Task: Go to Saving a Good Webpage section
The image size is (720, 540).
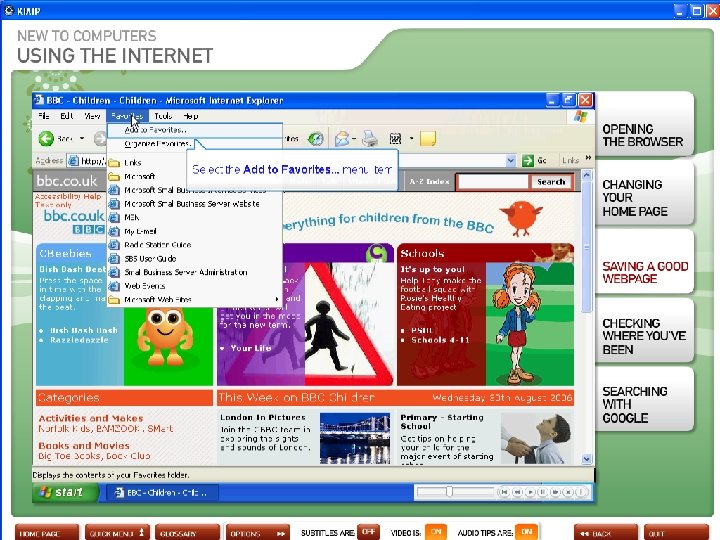Action: click(x=644, y=262)
